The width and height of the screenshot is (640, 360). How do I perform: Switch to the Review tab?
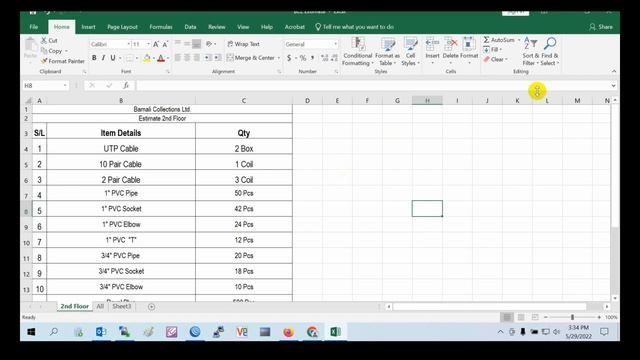click(217, 27)
